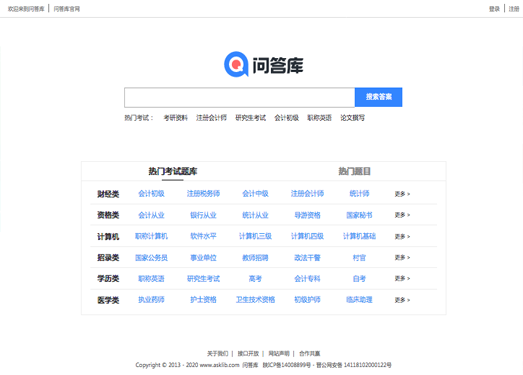Open the 教师招聘 question bank
523x375 pixels.
[255, 258]
